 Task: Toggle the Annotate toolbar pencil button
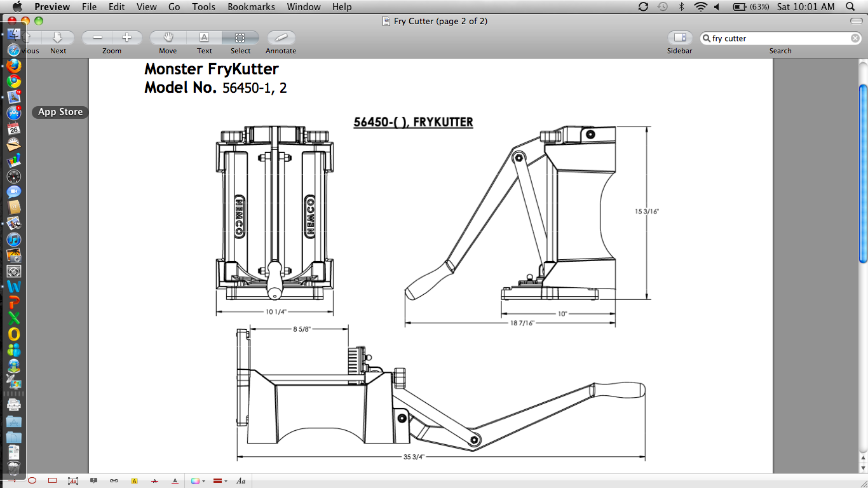[281, 37]
